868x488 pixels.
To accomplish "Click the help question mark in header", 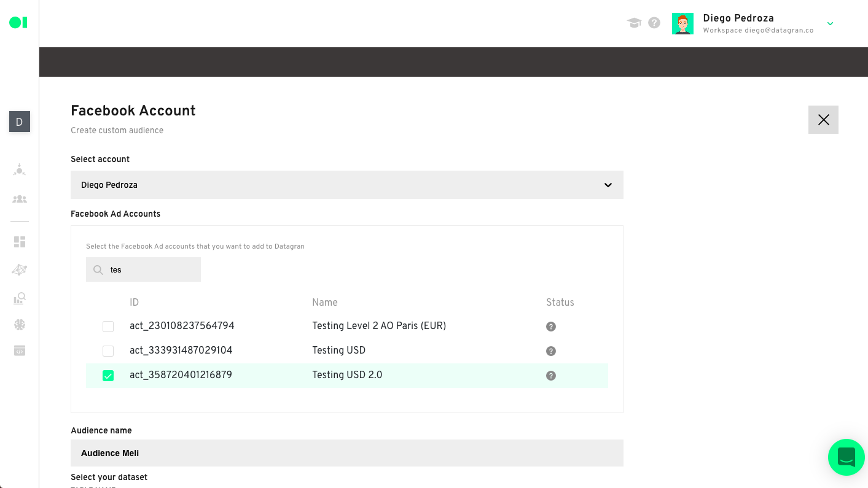I will pos(654,23).
